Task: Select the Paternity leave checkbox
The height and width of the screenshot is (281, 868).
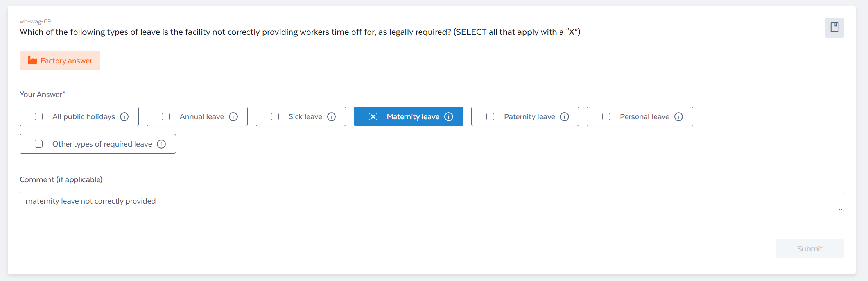Action: click(x=490, y=116)
